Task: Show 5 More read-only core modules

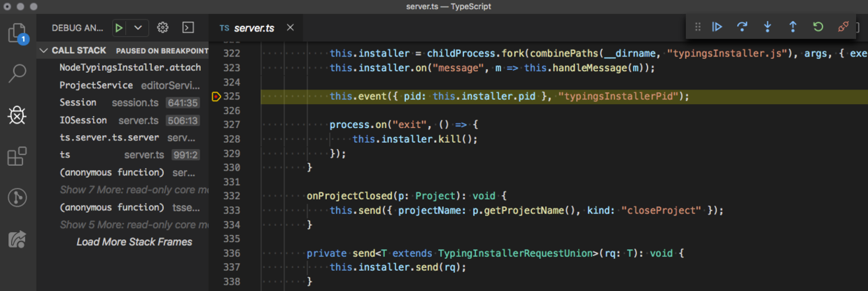Action: (123, 225)
